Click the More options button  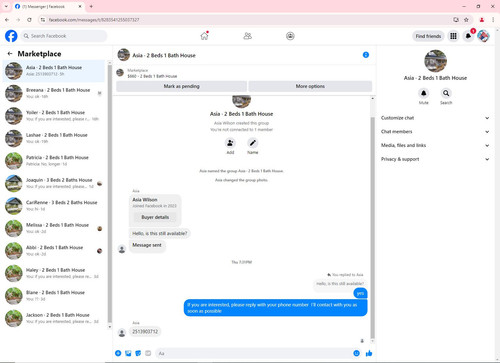(x=310, y=86)
